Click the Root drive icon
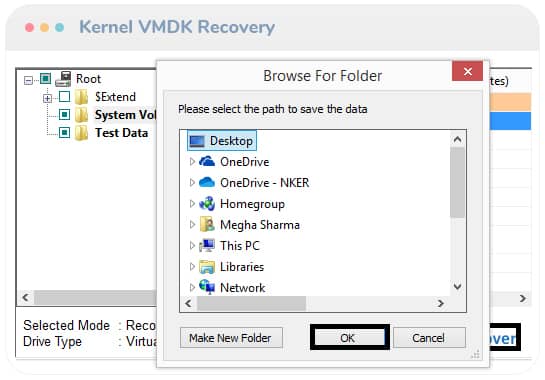This screenshot has width=545, height=380. pos(63,79)
